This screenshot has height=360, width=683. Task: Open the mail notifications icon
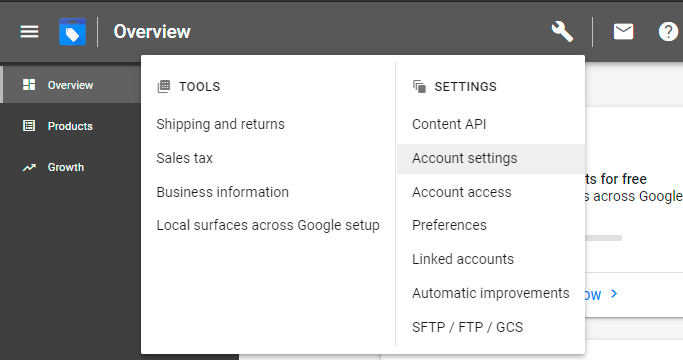[x=623, y=31]
